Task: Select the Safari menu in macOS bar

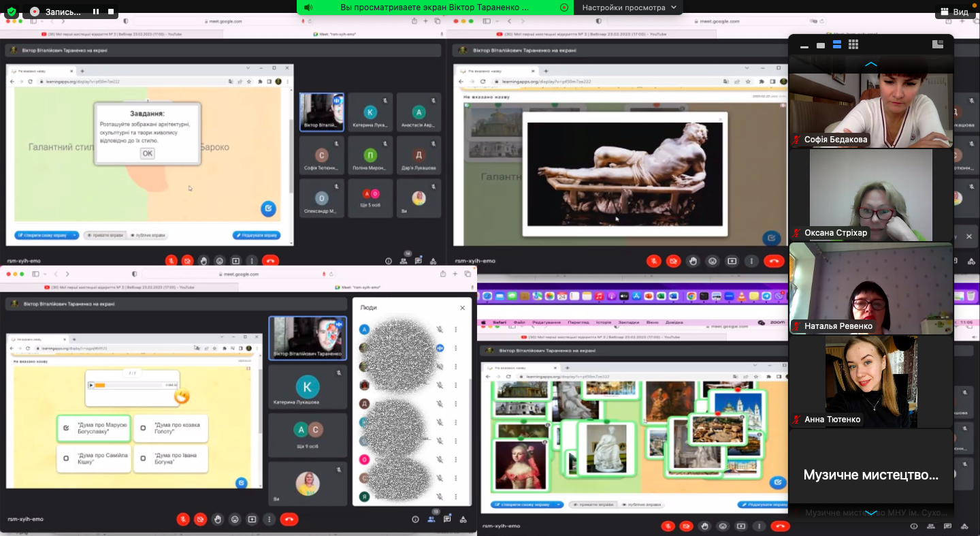Action: tap(499, 322)
